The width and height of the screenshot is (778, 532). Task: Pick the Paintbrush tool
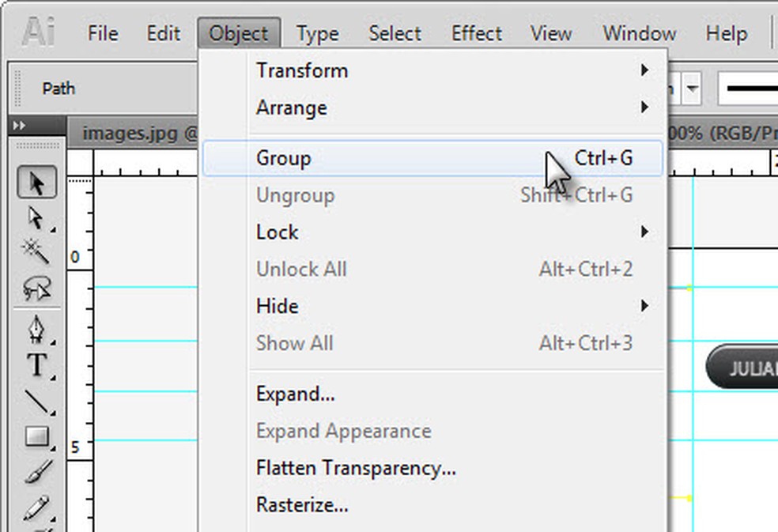pyautogui.click(x=36, y=472)
